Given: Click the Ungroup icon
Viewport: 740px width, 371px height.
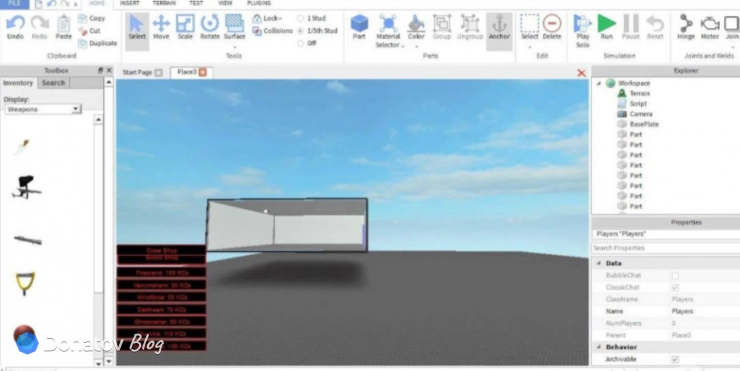Looking at the screenshot, I should 470,23.
